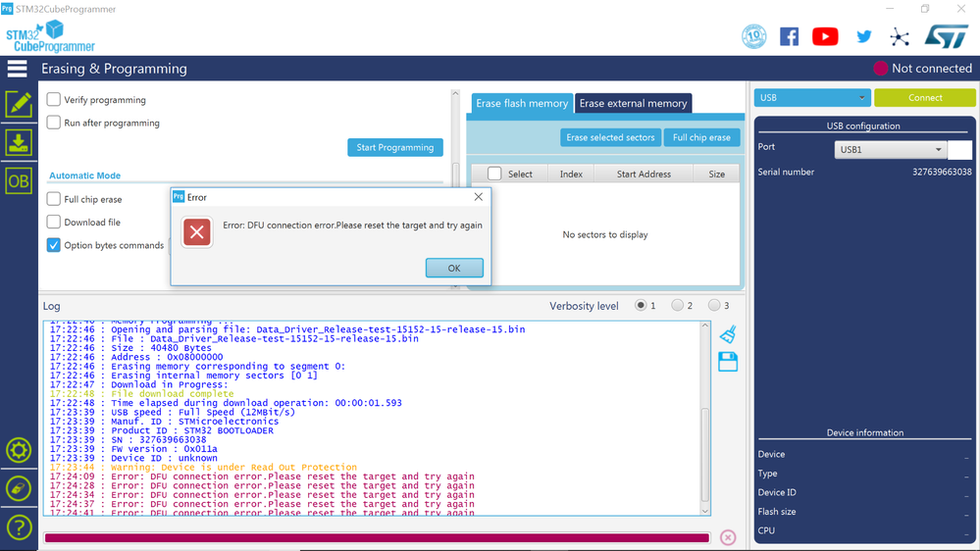Tick the Select all sectors checkbox
980x551 pixels.
click(x=494, y=174)
